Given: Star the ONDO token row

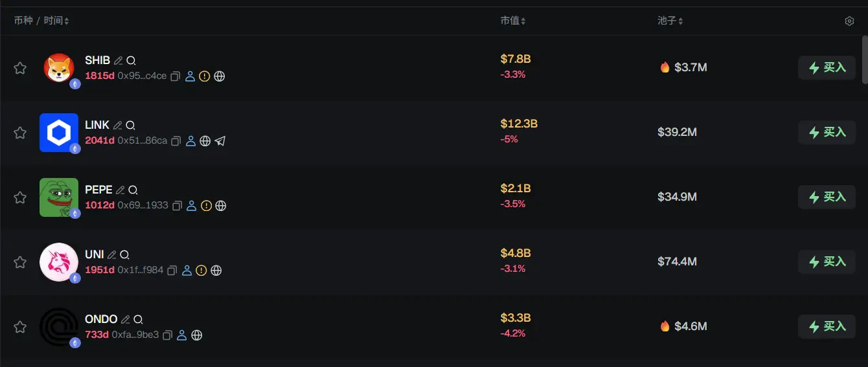Looking at the screenshot, I should (x=20, y=327).
